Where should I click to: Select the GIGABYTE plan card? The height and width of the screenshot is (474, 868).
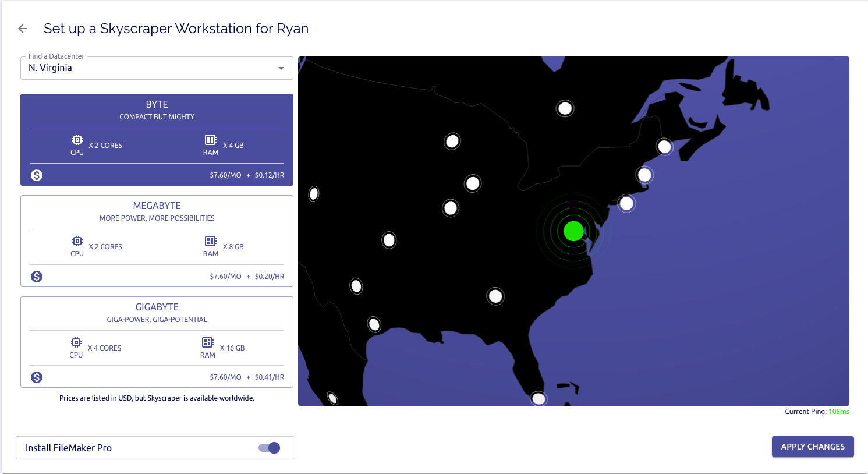pyautogui.click(x=157, y=342)
